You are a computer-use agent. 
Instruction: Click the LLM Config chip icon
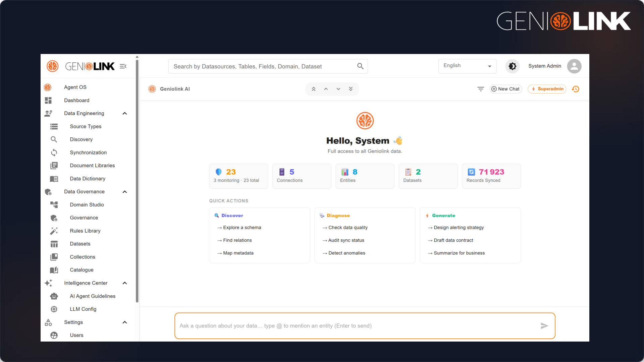(x=54, y=309)
